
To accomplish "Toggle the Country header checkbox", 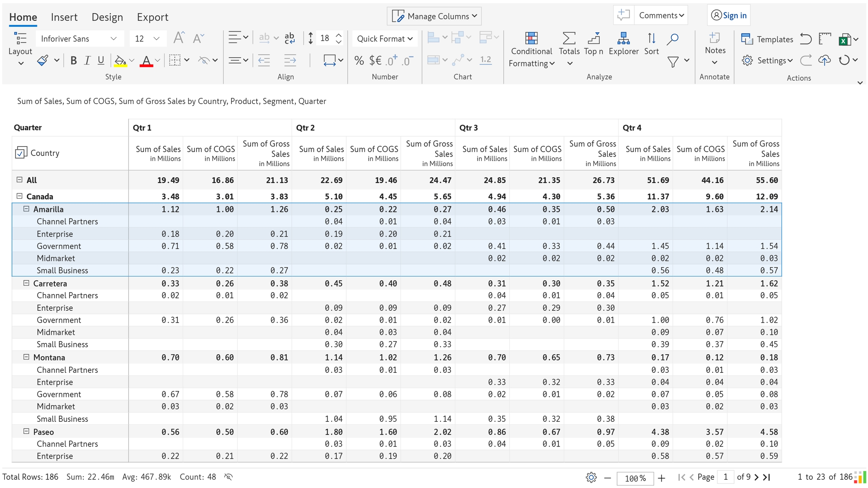I will coord(21,153).
